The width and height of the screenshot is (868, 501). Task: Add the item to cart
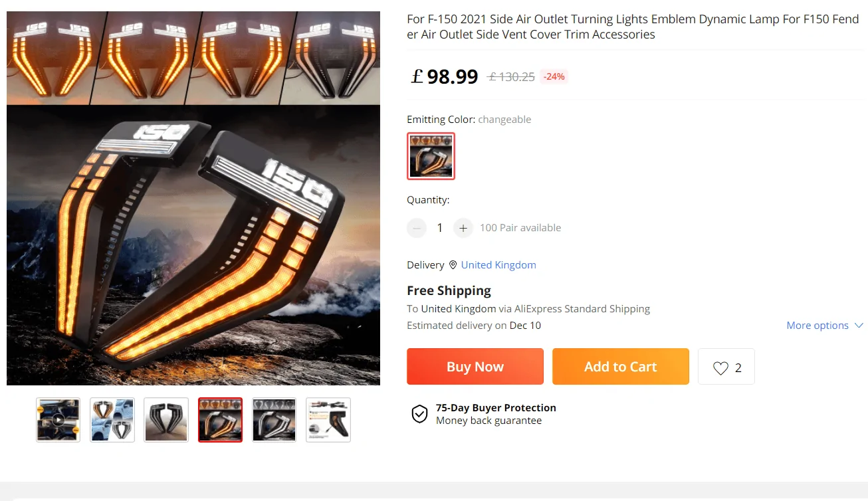(x=620, y=366)
